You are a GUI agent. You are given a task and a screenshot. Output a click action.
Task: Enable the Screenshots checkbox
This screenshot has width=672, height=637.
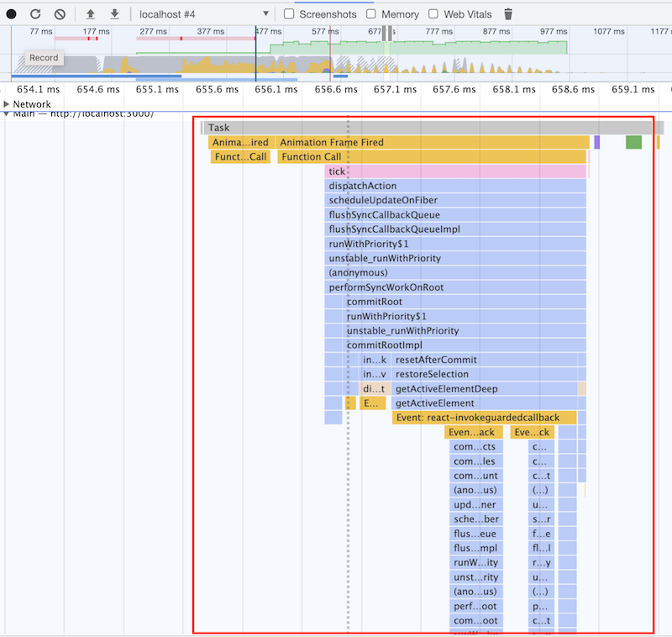[x=289, y=14]
